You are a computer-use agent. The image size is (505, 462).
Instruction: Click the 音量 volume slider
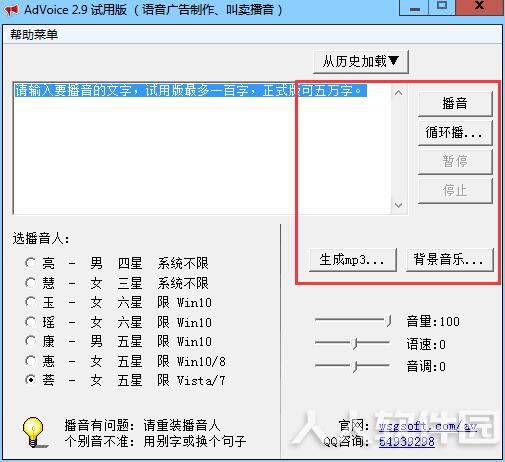(x=353, y=321)
